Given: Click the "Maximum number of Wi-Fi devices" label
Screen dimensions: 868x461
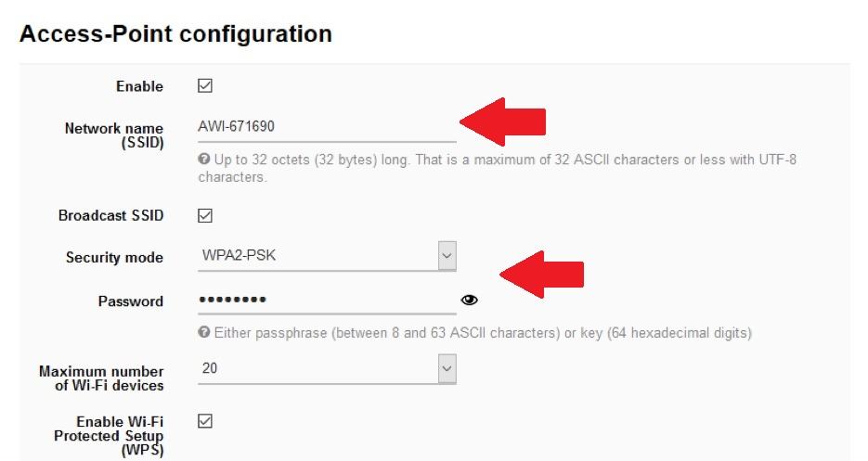Looking at the screenshot, I should tap(101, 378).
